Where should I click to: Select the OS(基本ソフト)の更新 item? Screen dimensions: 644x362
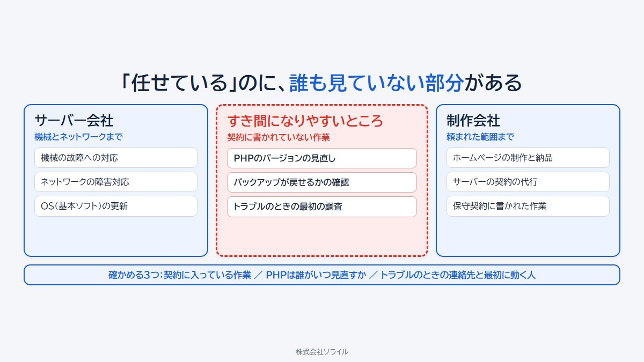coord(116,206)
